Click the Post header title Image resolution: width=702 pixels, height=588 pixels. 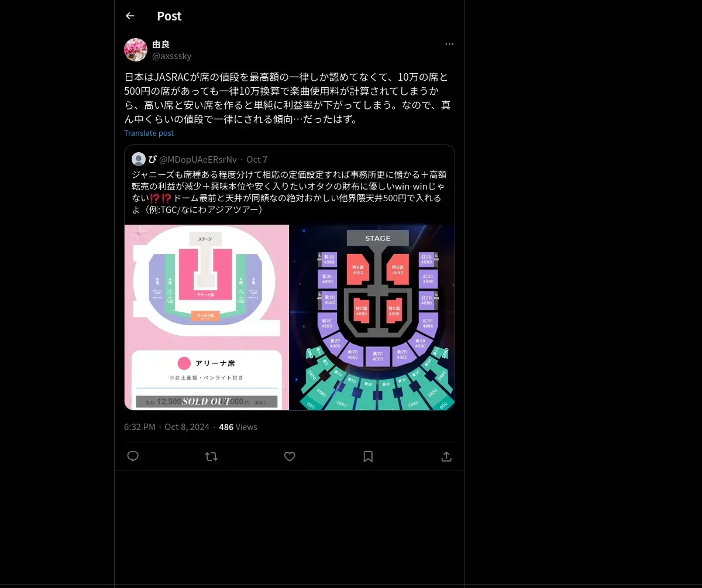pos(169,16)
